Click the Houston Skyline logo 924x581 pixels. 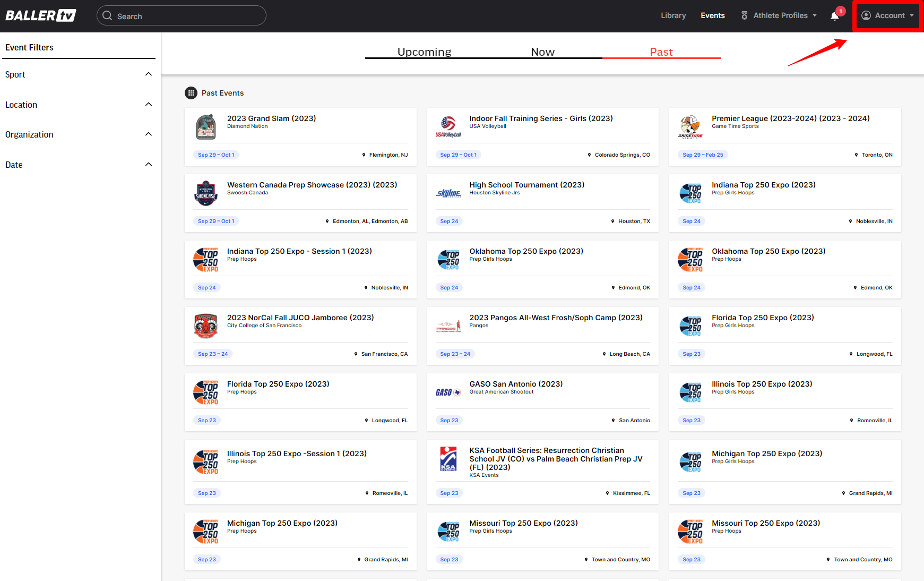click(448, 193)
